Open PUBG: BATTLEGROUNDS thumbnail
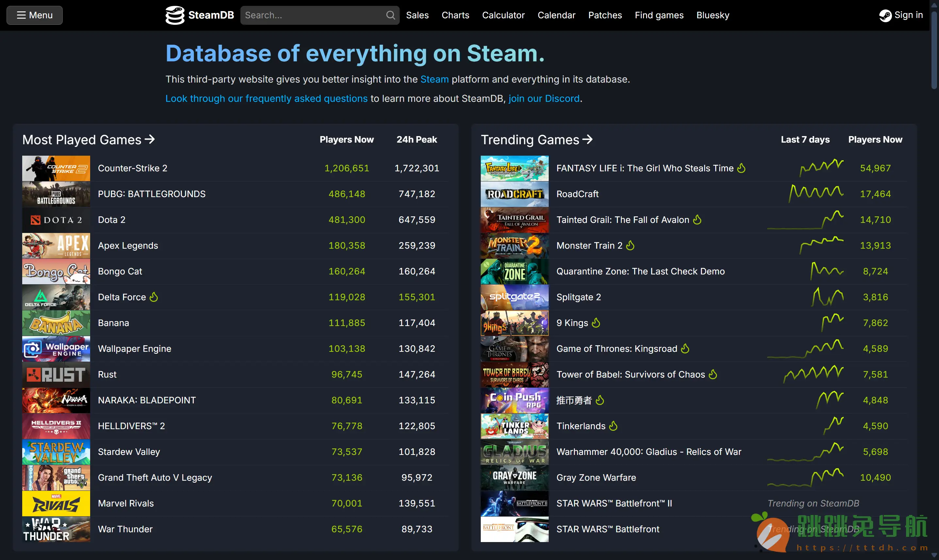Image resolution: width=939 pixels, height=560 pixels. coord(56,194)
